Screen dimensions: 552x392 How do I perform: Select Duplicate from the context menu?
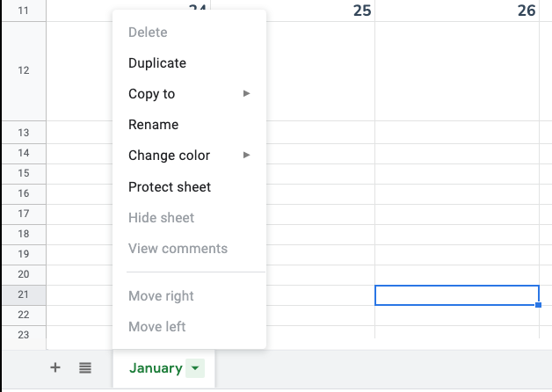click(x=157, y=63)
